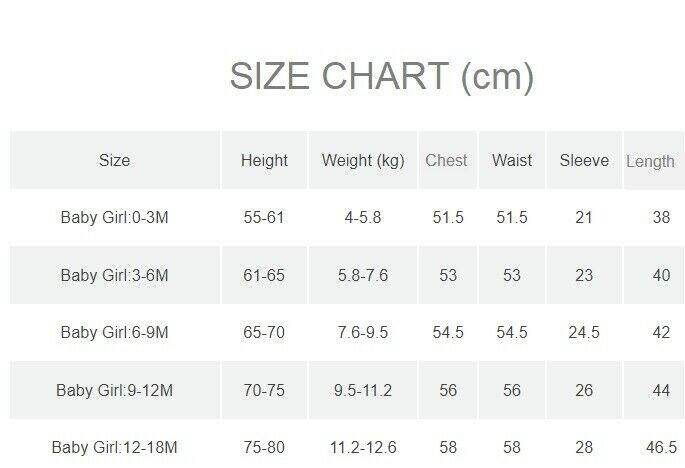
Task: Click the Sleeve column header
Action: click(x=584, y=160)
